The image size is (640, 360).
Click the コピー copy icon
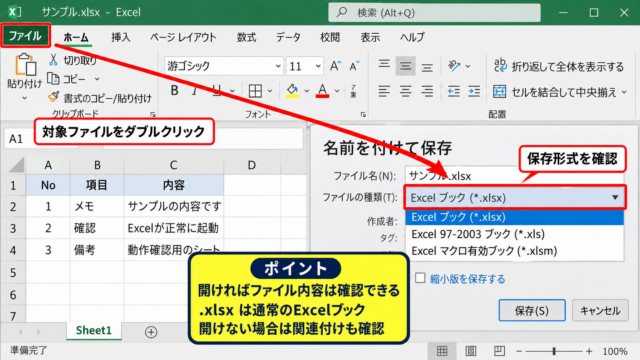tap(53, 78)
